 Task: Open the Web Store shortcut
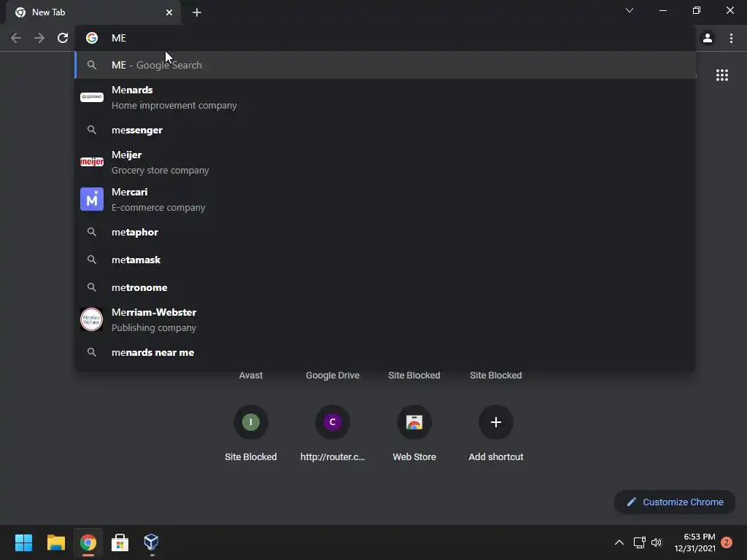(414, 433)
